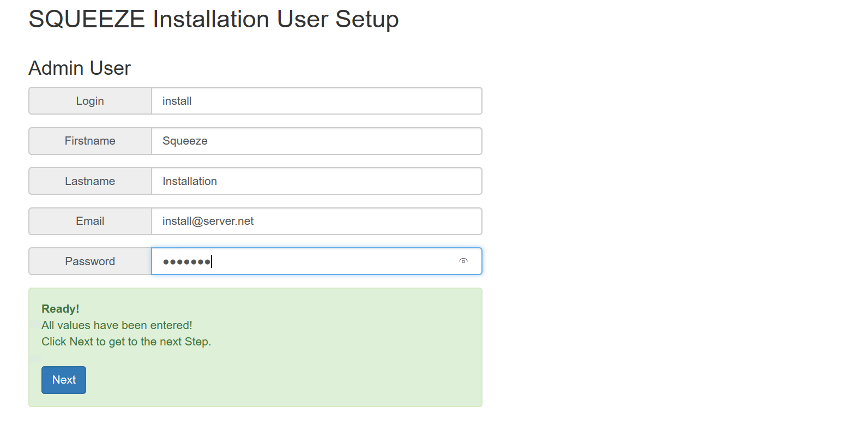
Task: Click the Admin User section heading
Action: point(80,68)
